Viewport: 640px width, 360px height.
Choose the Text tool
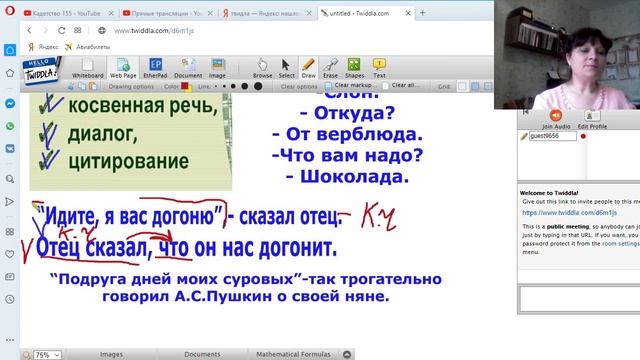(379, 68)
